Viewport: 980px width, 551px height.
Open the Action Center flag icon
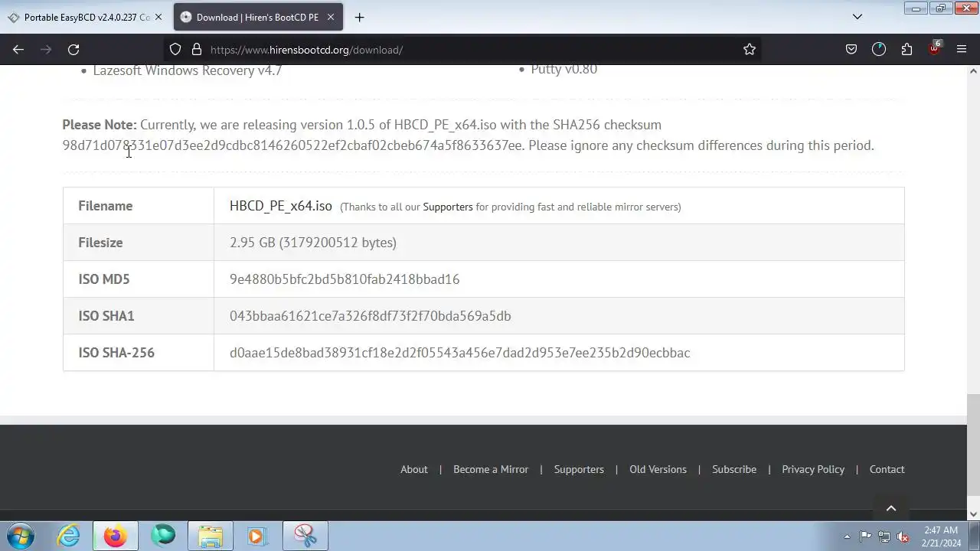click(865, 536)
